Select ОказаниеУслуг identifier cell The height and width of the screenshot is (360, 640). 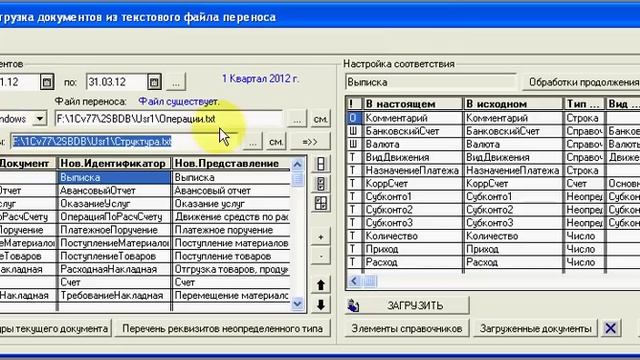coord(115,204)
